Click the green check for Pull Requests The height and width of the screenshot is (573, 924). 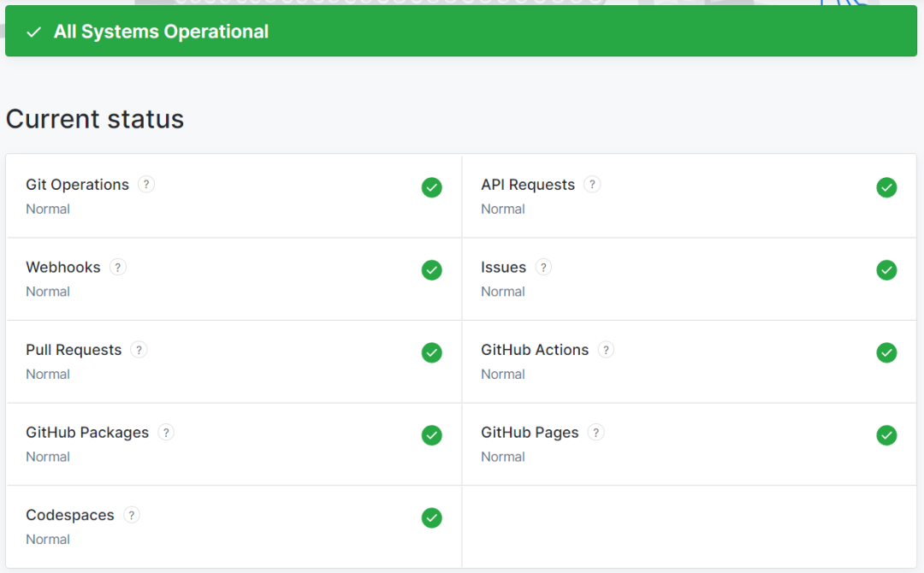432,352
